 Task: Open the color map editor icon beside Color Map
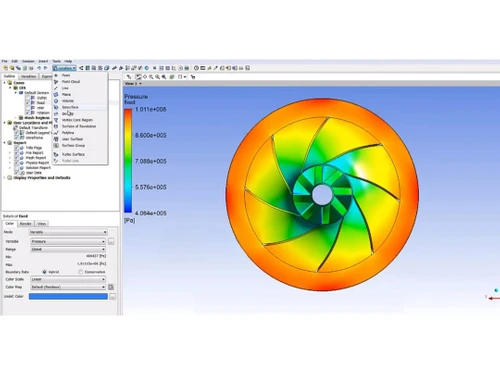tap(111, 287)
